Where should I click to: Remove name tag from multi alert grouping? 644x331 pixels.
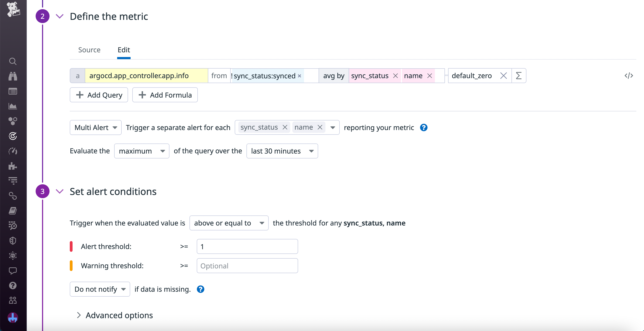pos(320,127)
